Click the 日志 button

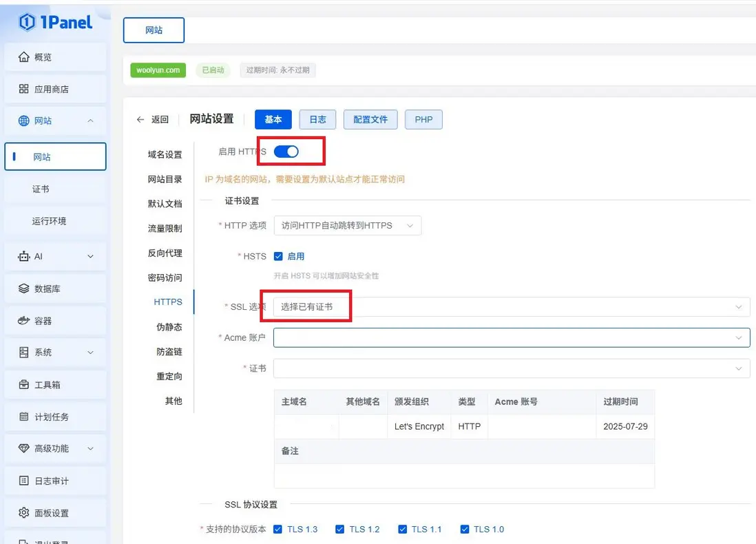point(317,119)
